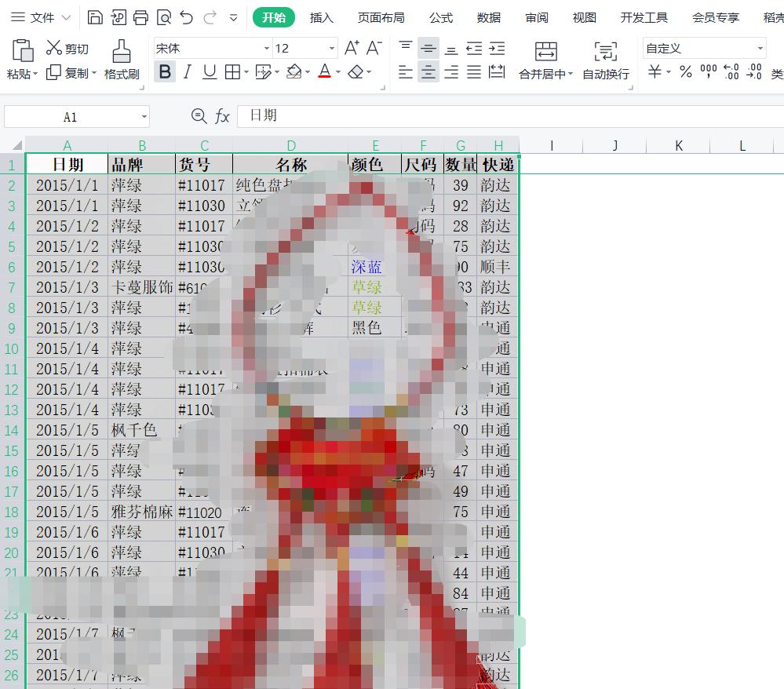Undo the last action
The image size is (784, 689).
click(x=186, y=17)
